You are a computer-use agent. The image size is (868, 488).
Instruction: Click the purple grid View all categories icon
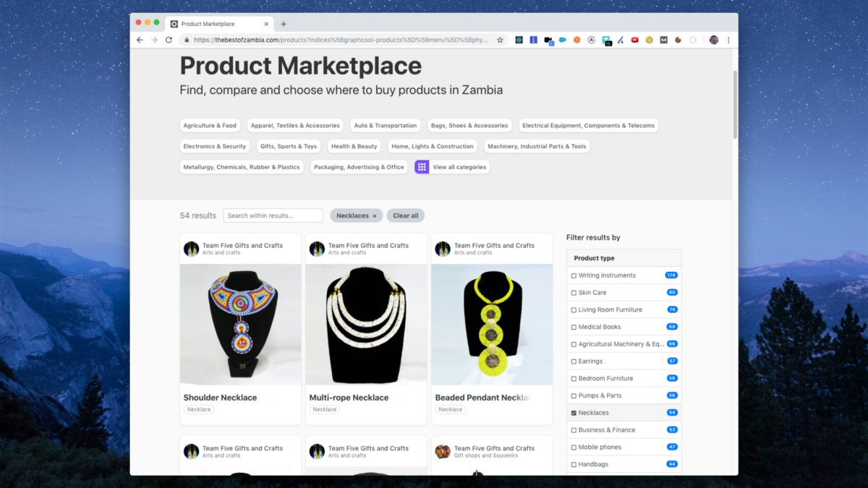(x=422, y=167)
